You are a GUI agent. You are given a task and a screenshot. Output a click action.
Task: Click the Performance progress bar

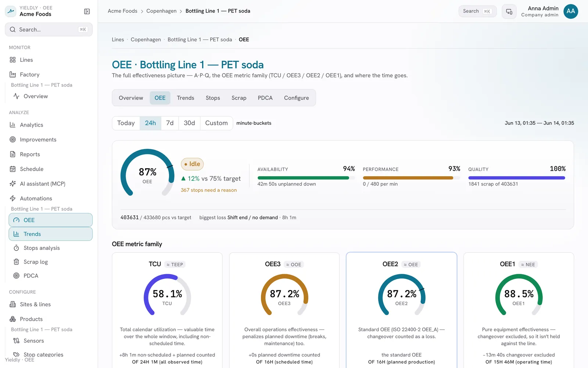tap(411, 178)
